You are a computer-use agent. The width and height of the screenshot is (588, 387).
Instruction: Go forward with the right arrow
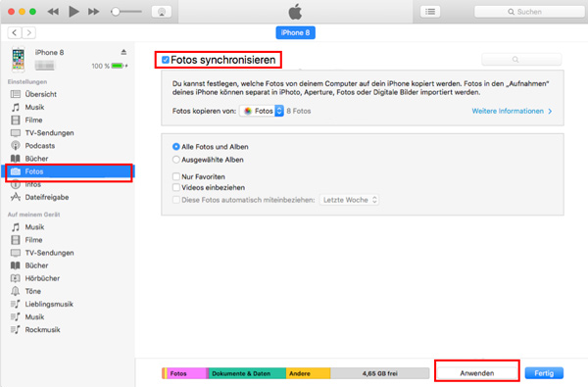28,33
